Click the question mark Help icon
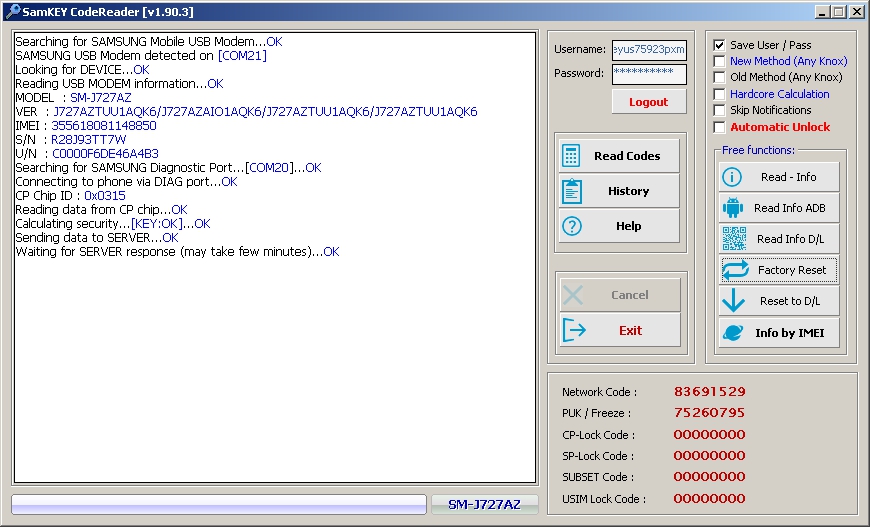870x527 pixels. point(571,226)
